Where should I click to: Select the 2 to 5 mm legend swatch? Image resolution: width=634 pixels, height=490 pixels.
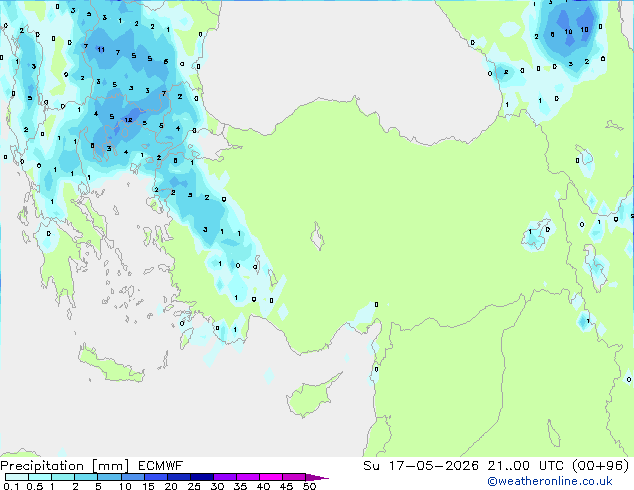pyautogui.click(x=86, y=477)
